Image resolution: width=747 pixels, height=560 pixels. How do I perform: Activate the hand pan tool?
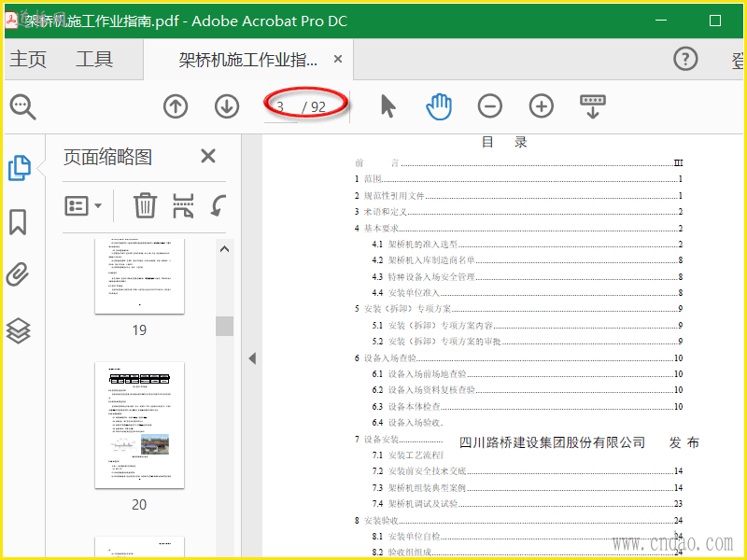coord(439,106)
